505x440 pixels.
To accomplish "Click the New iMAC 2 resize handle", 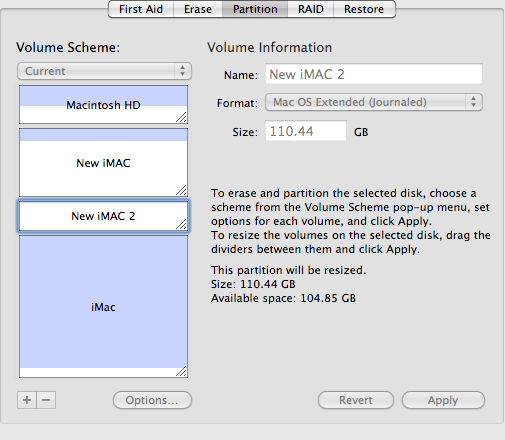I will [x=182, y=224].
